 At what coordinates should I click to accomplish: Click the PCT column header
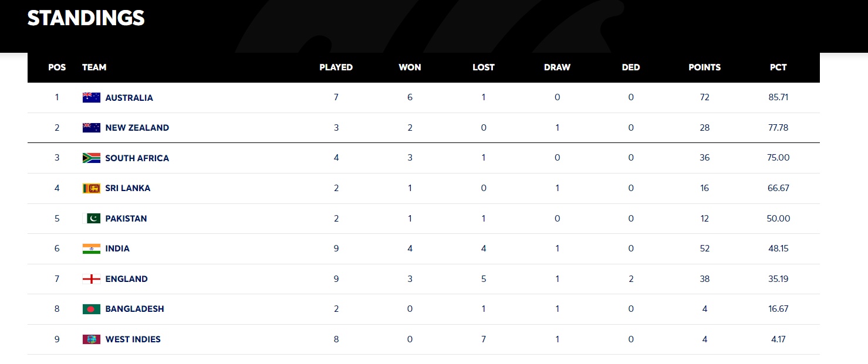[x=778, y=67]
